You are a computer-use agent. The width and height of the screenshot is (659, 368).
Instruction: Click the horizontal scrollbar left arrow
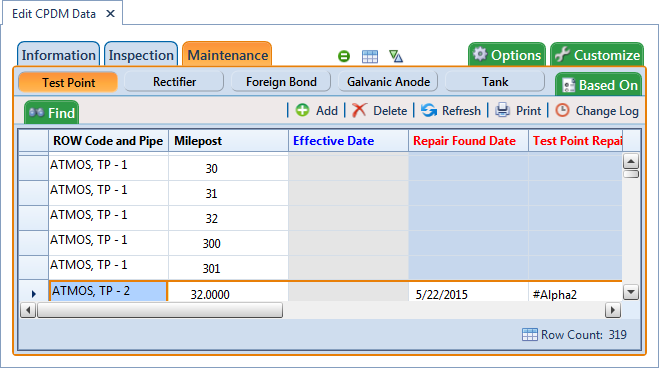[x=28, y=310]
